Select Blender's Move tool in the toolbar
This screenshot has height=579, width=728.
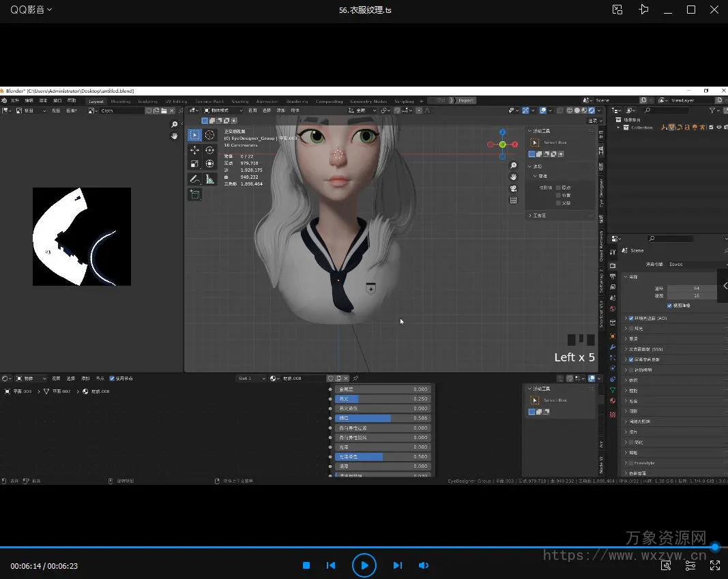(x=194, y=150)
